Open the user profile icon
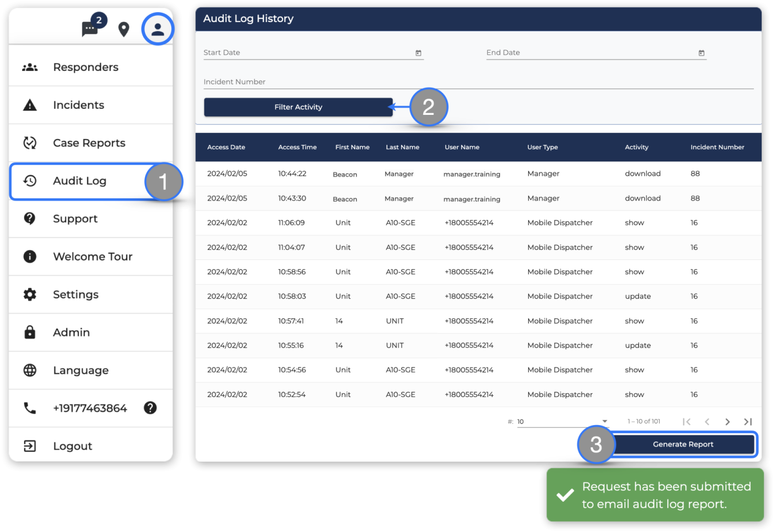The width and height of the screenshot is (774, 532). coord(157,29)
